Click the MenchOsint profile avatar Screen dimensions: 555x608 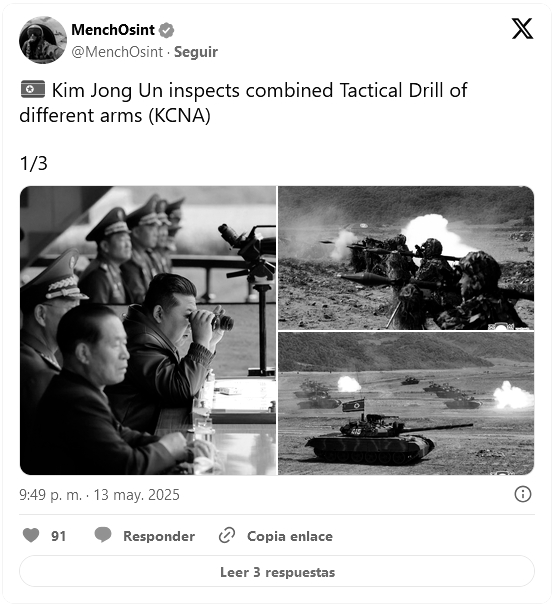(x=43, y=40)
